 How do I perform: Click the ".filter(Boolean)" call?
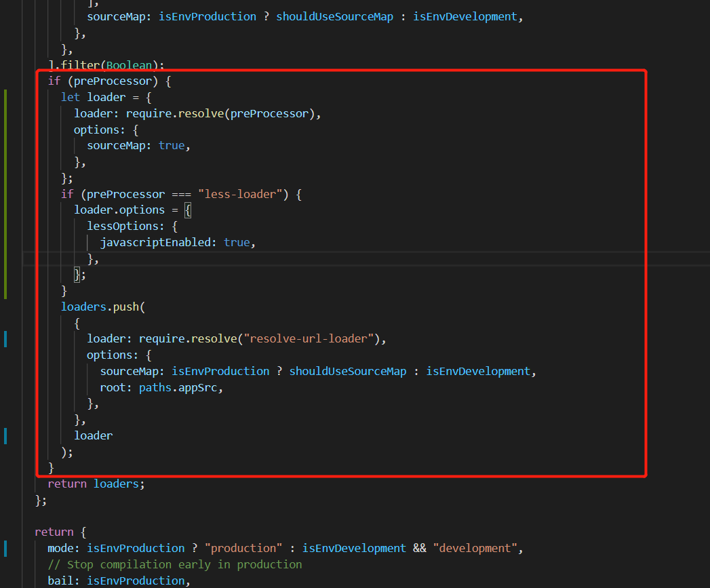point(109,65)
